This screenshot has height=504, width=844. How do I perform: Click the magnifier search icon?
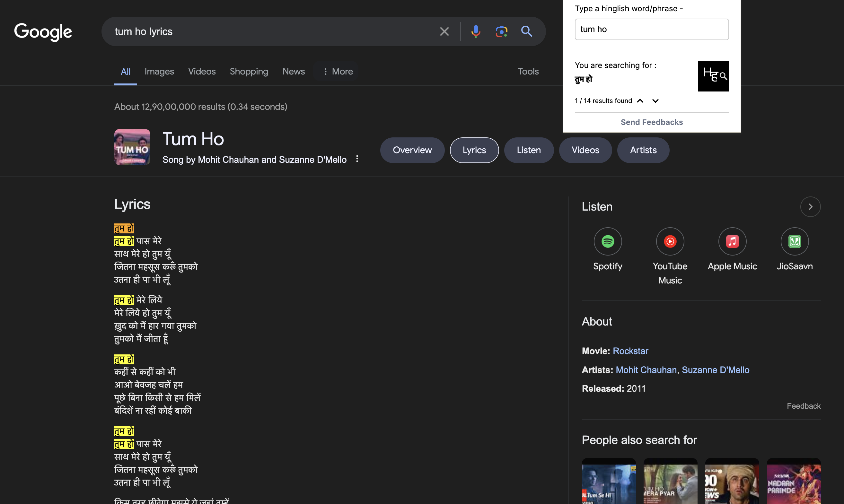click(x=527, y=31)
